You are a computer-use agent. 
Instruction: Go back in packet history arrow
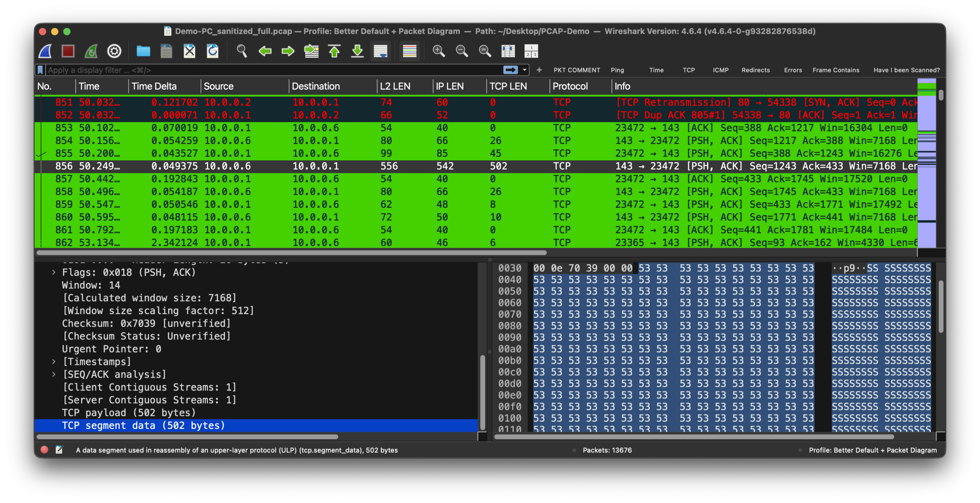pos(265,51)
